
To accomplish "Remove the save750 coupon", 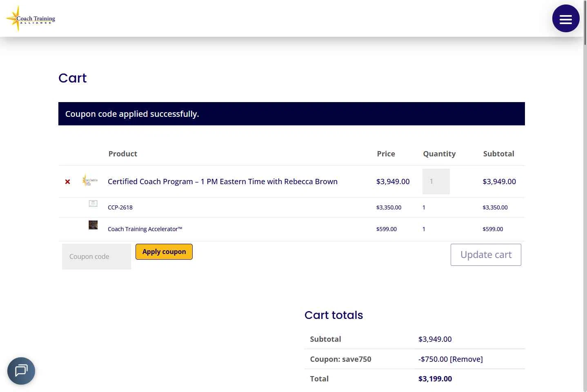I will click(466, 359).
